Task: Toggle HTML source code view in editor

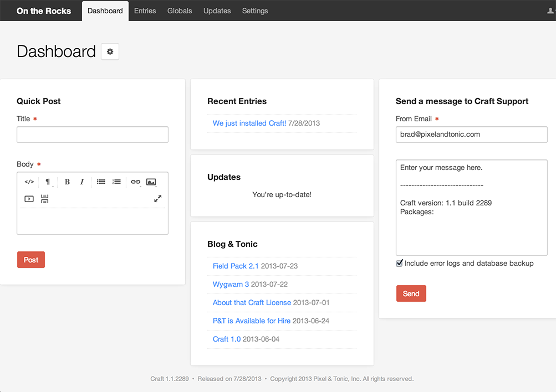Action: pyautogui.click(x=29, y=182)
